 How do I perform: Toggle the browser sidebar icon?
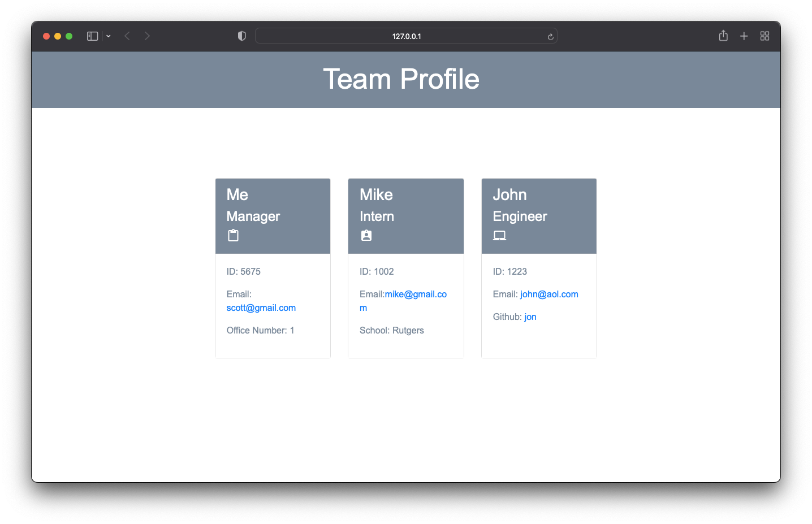[92, 36]
